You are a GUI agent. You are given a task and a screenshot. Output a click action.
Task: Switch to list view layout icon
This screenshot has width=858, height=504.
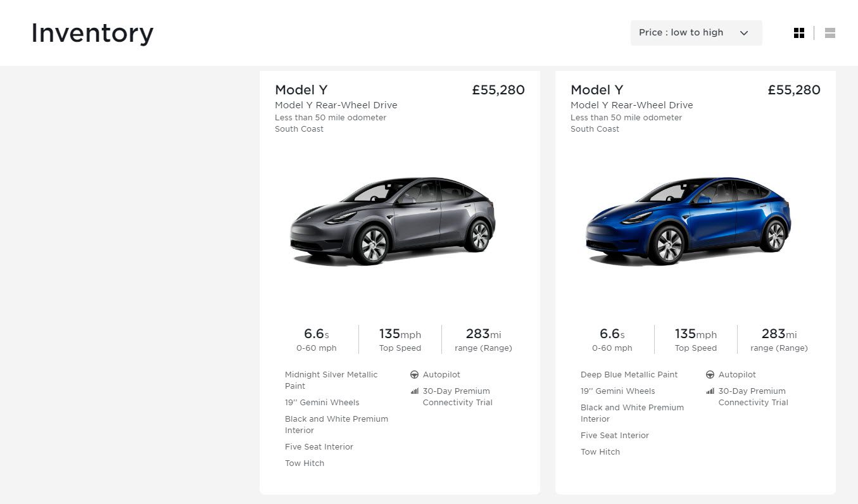830,33
